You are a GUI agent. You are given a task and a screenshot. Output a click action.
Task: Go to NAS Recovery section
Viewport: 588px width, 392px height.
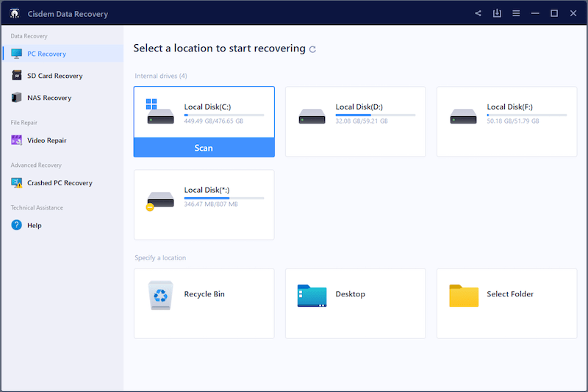49,98
